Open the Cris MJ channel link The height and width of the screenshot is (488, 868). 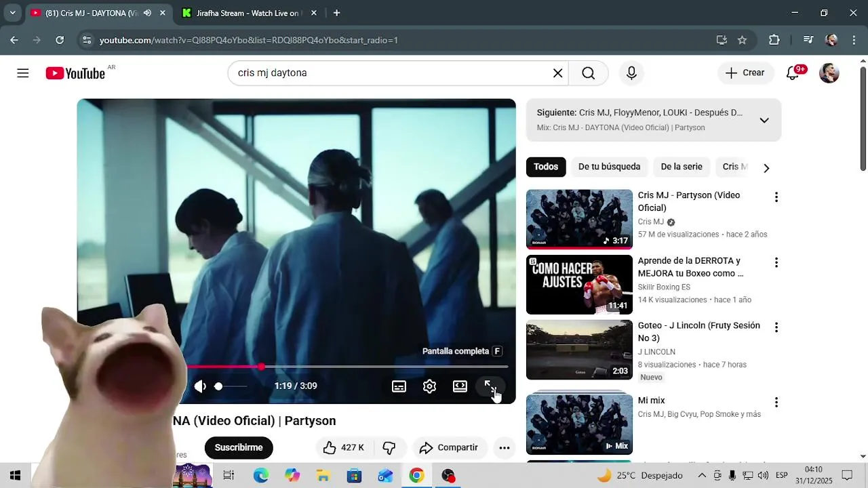pos(650,222)
